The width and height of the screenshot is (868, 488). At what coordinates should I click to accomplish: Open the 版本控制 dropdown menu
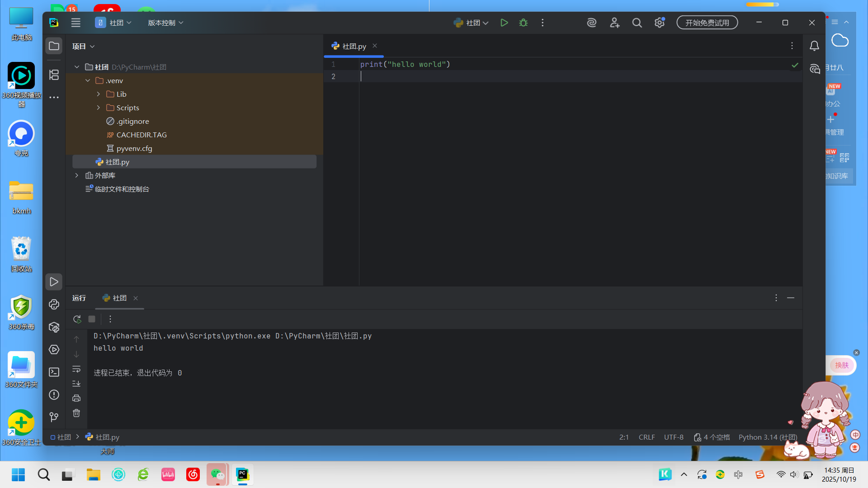(165, 22)
